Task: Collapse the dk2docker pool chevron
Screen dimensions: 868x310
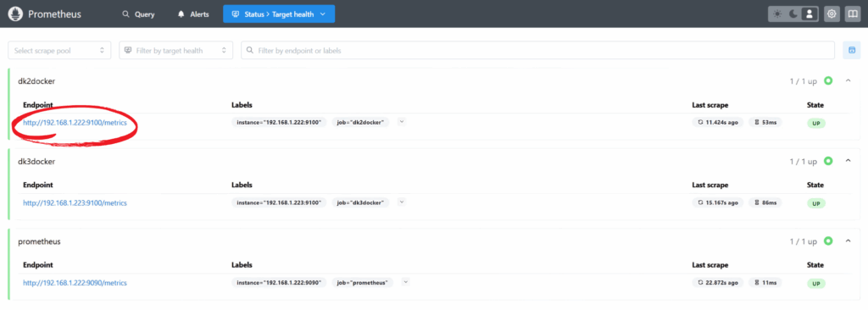Action: tap(848, 81)
